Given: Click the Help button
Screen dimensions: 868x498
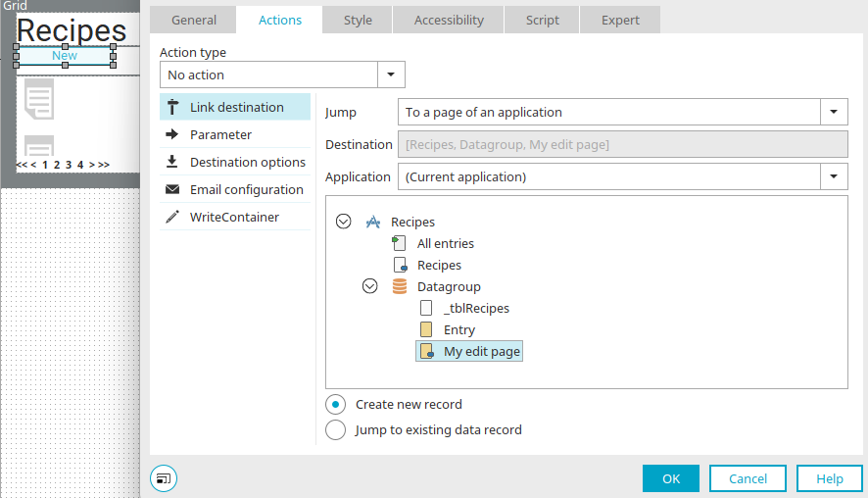Looking at the screenshot, I should 829,478.
